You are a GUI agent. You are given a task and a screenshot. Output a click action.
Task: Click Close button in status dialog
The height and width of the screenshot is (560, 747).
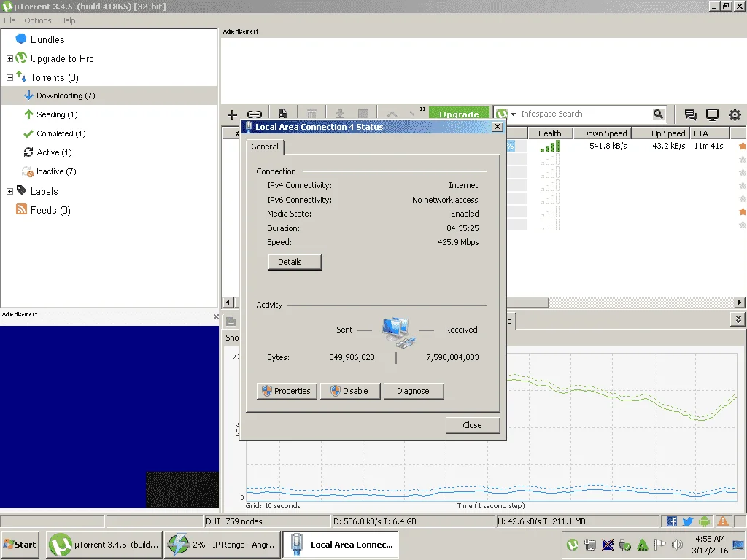click(472, 425)
